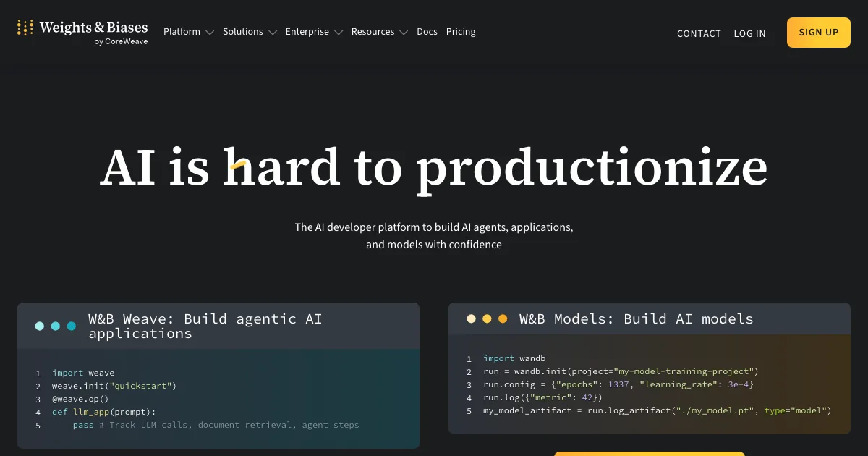Click the middle yellow dot on Models card
This screenshot has width=868, height=456.
[487, 318]
